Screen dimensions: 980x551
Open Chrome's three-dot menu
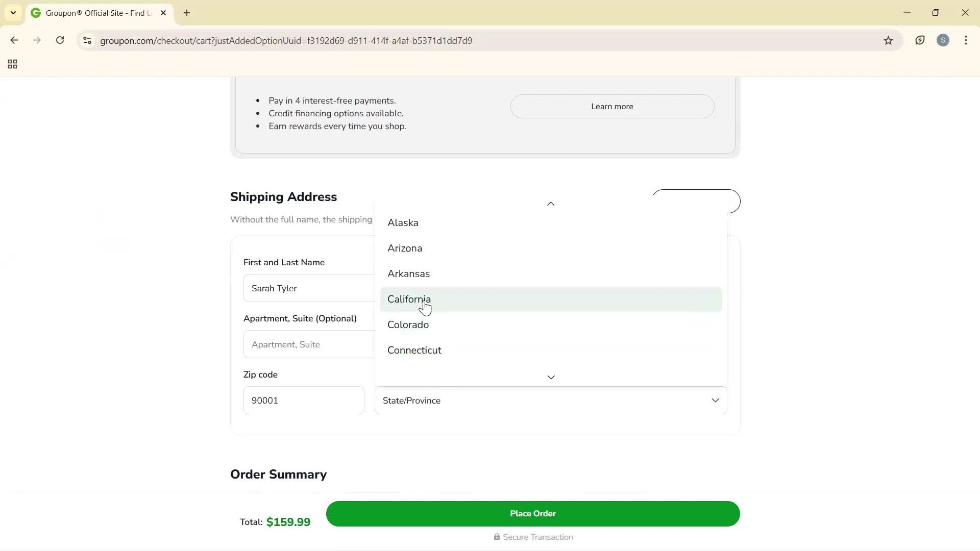click(966, 40)
